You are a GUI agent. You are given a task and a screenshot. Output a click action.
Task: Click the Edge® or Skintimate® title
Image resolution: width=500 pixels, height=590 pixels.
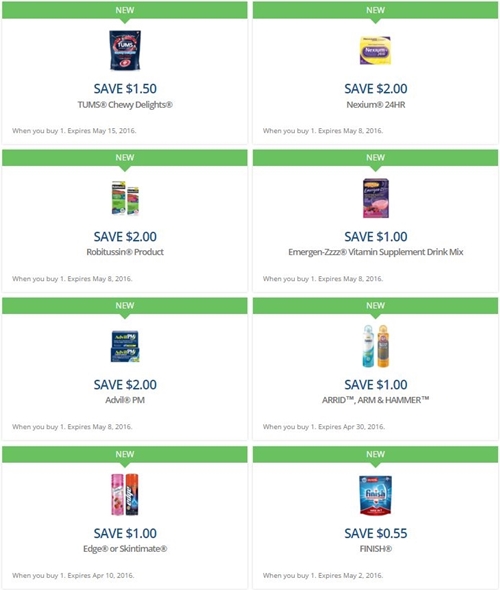(125, 549)
